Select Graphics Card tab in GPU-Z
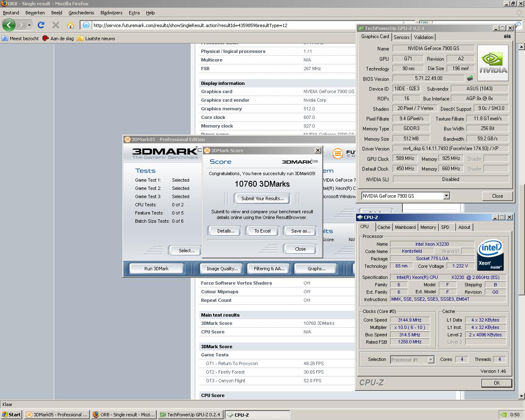The height and width of the screenshot is (420, 525). tap(375, 37)
